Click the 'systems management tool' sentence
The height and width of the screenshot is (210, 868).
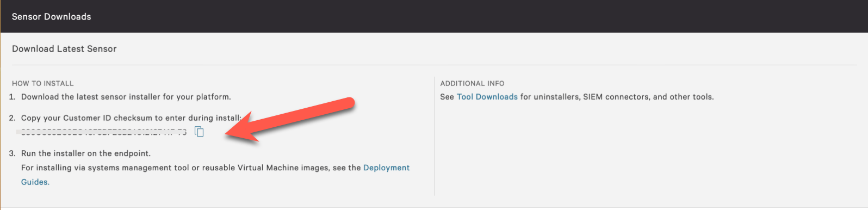coord(191,168)
